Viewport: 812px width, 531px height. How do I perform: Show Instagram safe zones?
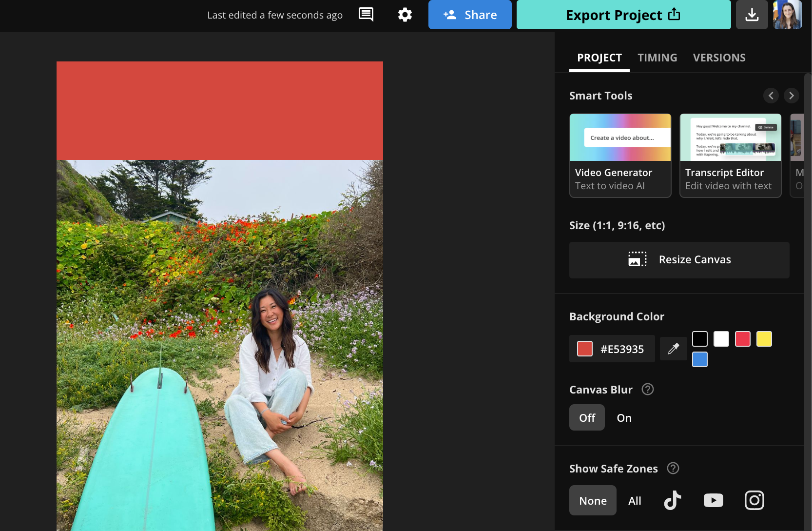coord(754,500)
